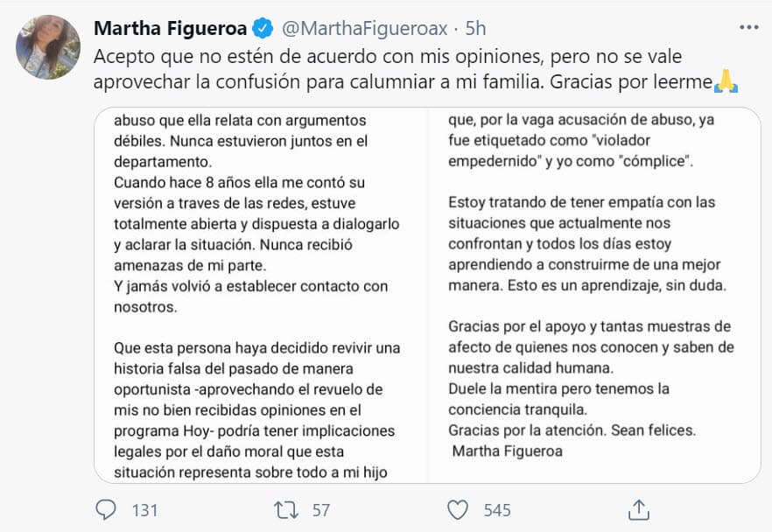Image resolution: width=772 pixels, height=532 pixels.
Task: Click the praying hands emoji in the tweet
Action: coord(726,83)
